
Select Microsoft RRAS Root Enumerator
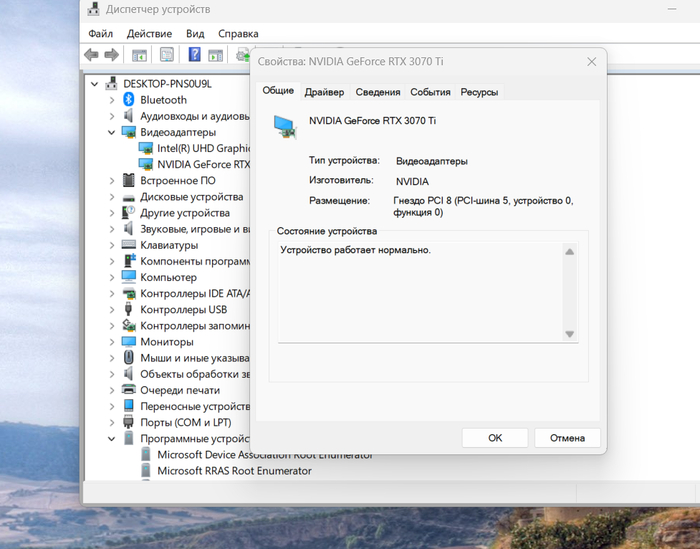pyautogui.click(x=234, y=471)
